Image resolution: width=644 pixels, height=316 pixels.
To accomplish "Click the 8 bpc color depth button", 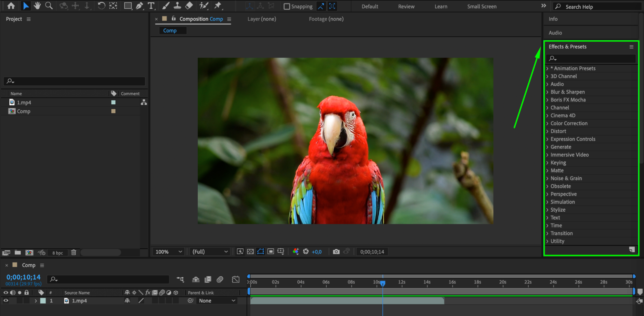I will point(58,253).
